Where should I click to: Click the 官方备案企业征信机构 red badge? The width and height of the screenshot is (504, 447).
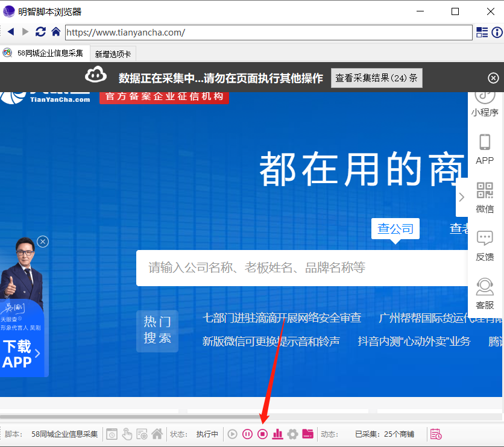(164, 96)
